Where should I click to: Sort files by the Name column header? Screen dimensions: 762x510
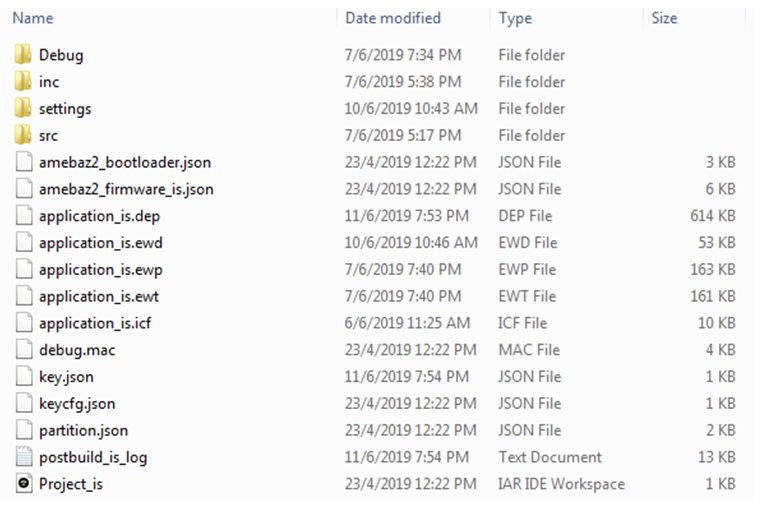[33, 18]
